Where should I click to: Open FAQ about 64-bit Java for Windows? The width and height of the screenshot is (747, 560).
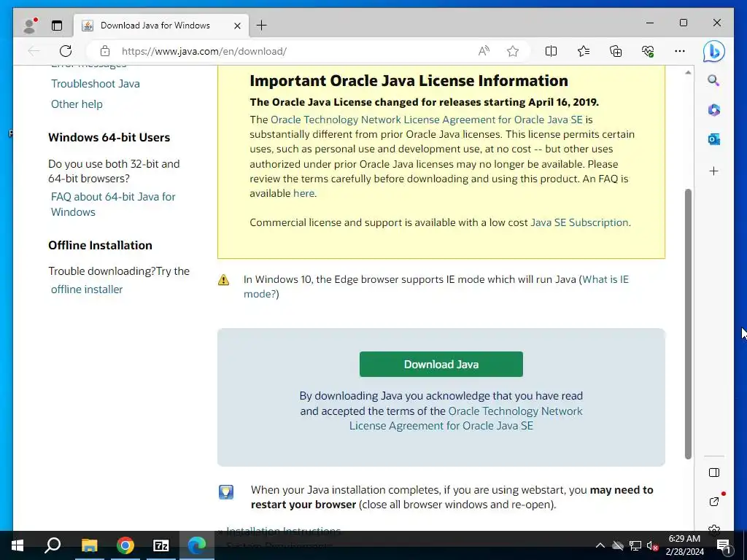pos(113,204)
